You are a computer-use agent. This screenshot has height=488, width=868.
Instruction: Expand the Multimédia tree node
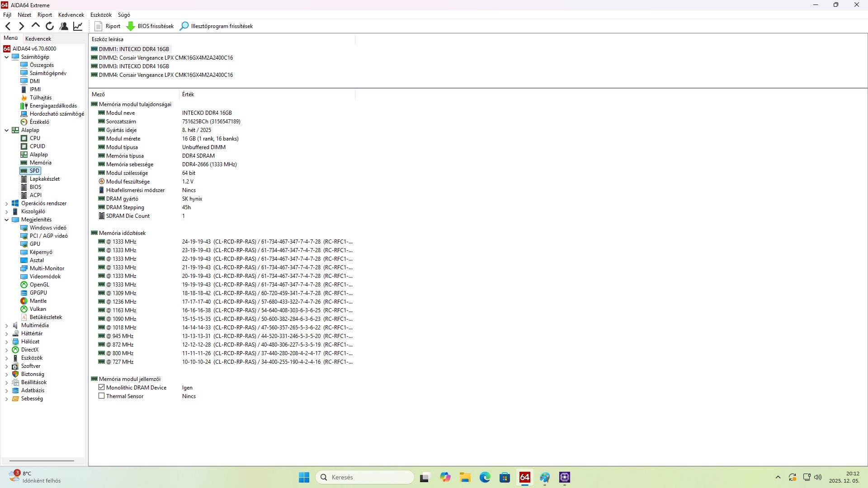(7, 325)
